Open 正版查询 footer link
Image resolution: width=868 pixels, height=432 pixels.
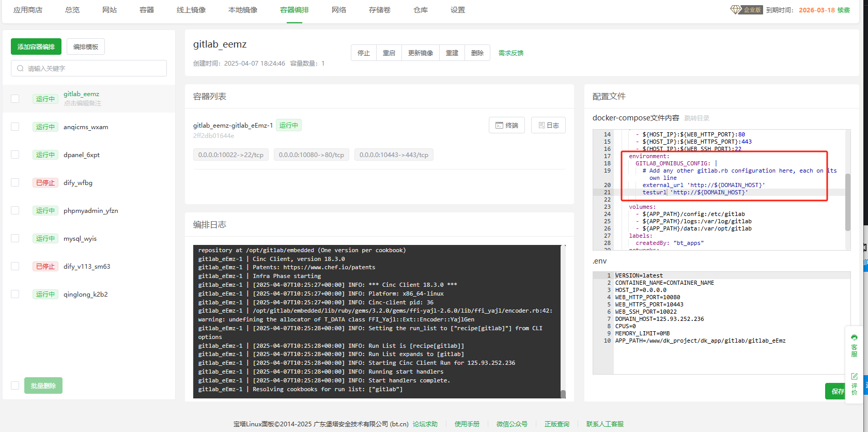(557, 424)
